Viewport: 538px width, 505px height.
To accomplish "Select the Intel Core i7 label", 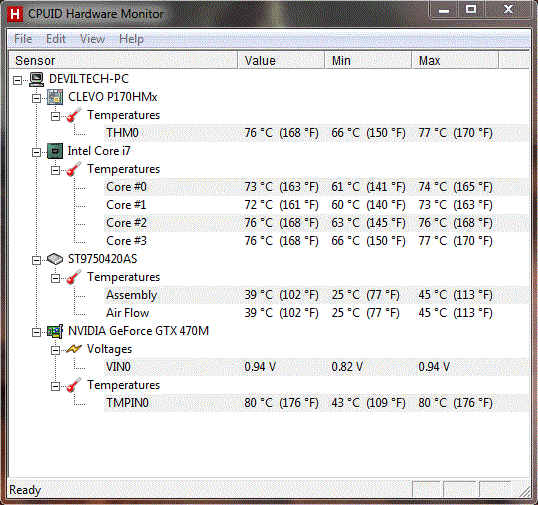I will tap(99, 151).
